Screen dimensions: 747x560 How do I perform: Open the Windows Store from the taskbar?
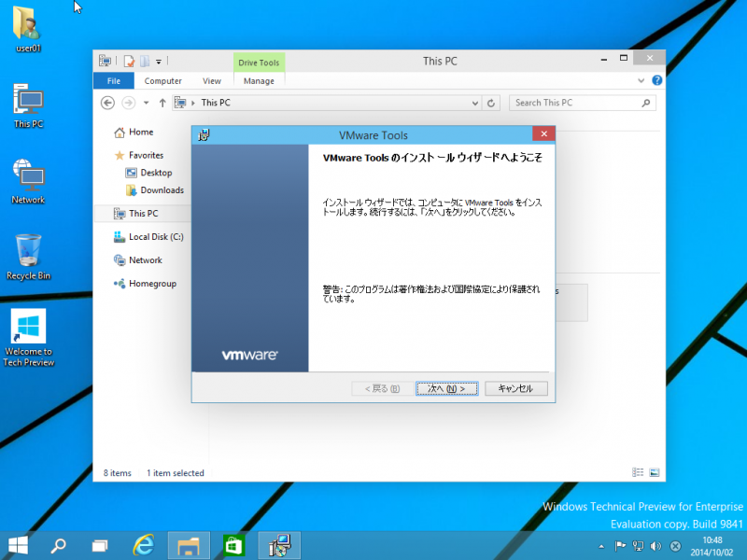[x=233, y=544]
